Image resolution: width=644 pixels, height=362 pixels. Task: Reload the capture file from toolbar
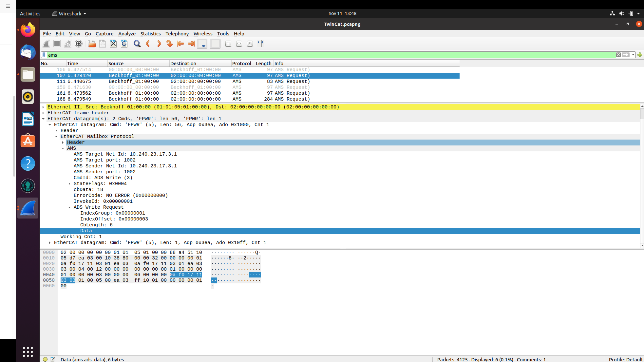tap(124, 44)
